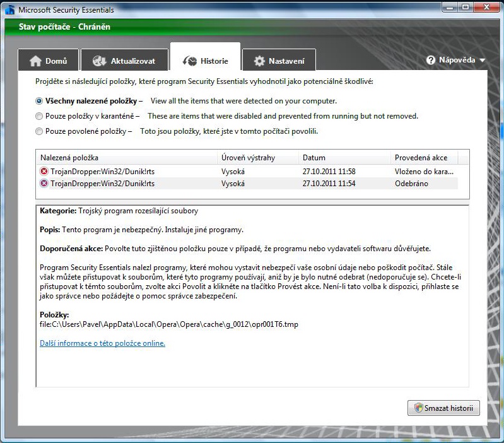Open Další informace o této položce online link
Image resolution: width=504 pixels, height=443 pixels.
click(102, 343)
